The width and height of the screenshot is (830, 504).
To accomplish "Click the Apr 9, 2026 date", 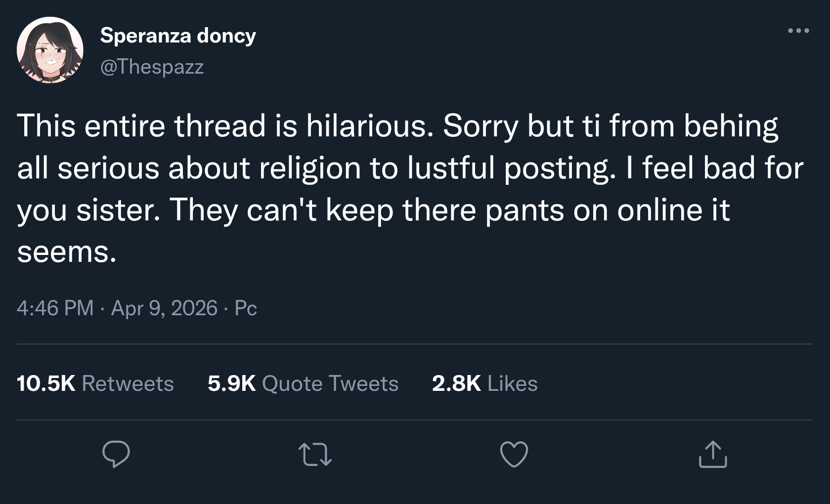I will pos(164,308).
